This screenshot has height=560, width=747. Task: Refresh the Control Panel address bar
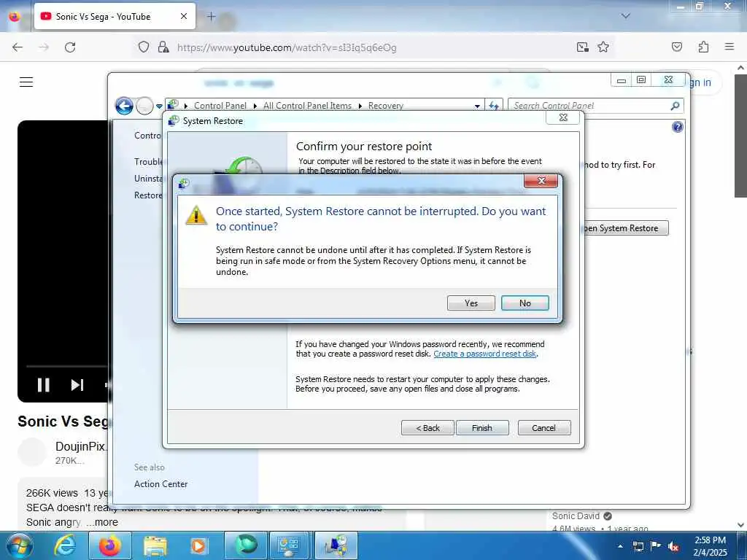point(494,106)
